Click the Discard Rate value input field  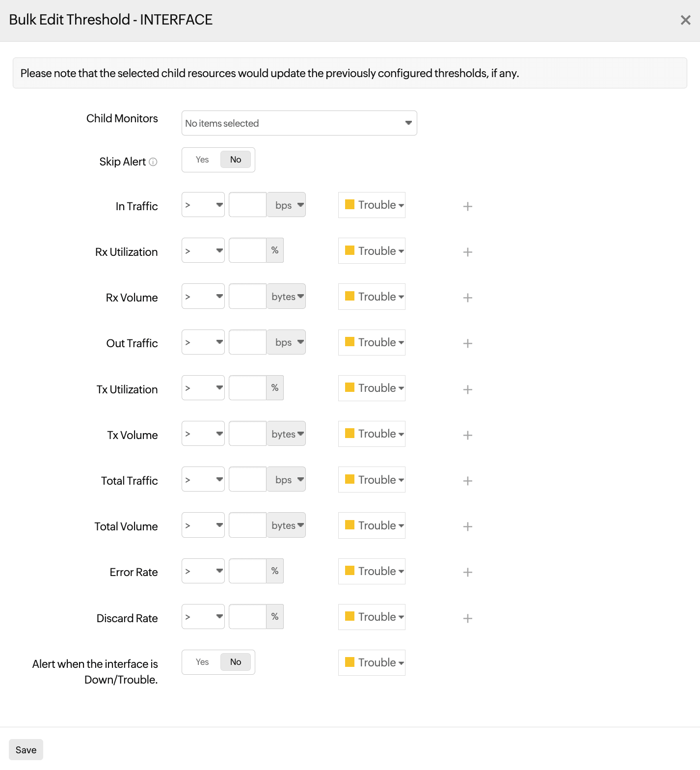pyautogui.click(x=247, y=617)
